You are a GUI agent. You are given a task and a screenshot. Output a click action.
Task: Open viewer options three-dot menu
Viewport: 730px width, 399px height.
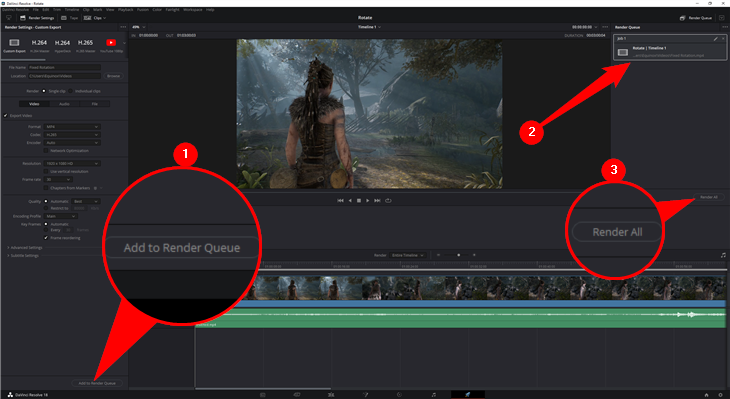[605, 27]
